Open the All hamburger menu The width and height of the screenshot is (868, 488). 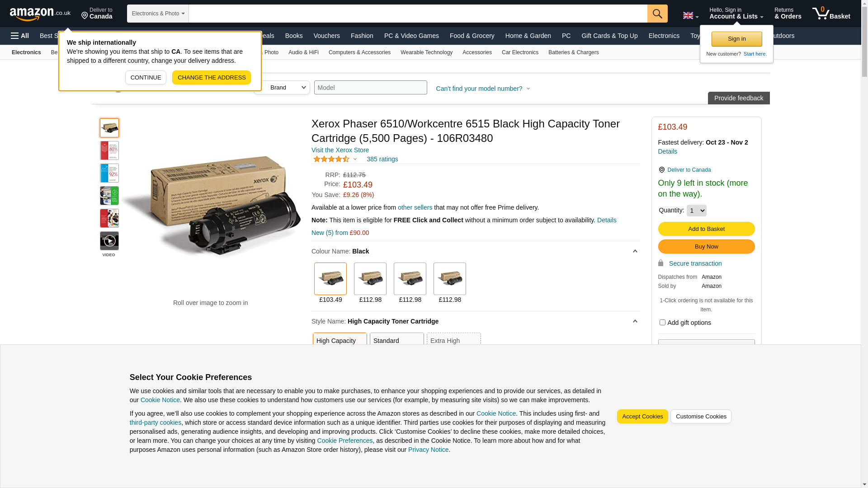coord(20,36)
